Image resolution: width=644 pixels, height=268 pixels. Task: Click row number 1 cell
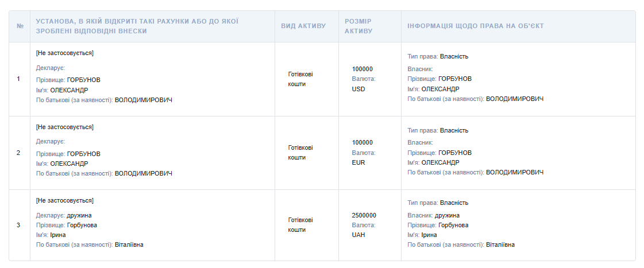coord(18,79)
